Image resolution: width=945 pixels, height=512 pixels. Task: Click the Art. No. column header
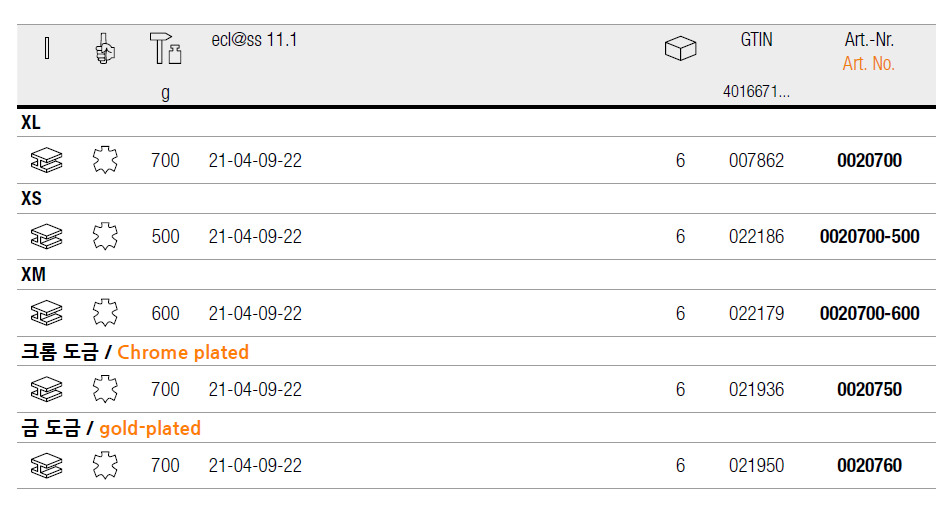point(868,64)
